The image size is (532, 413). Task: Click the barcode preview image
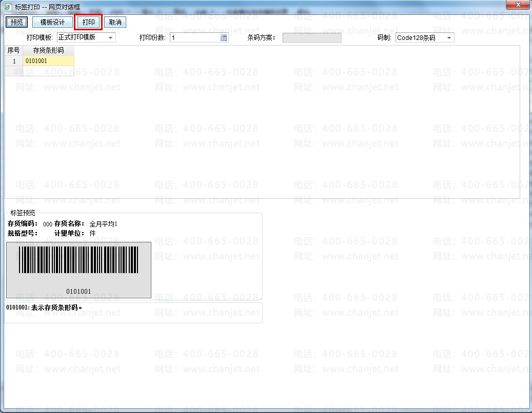click(x=78, y=270)
